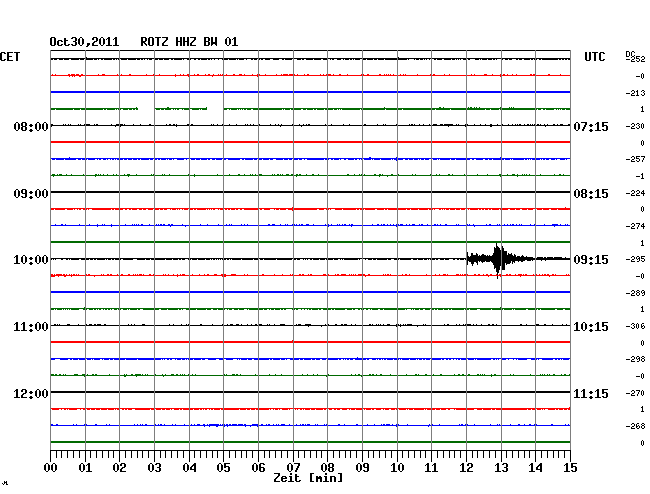This screenshot has height=494, width=650.
Task: Select DC offset value -268
Action: pos(635,426)
